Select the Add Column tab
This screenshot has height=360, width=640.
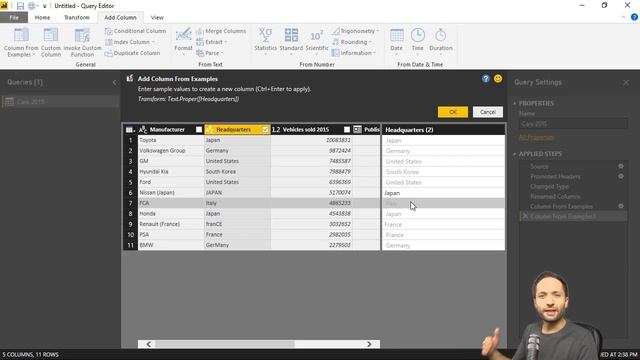[120, 18]
